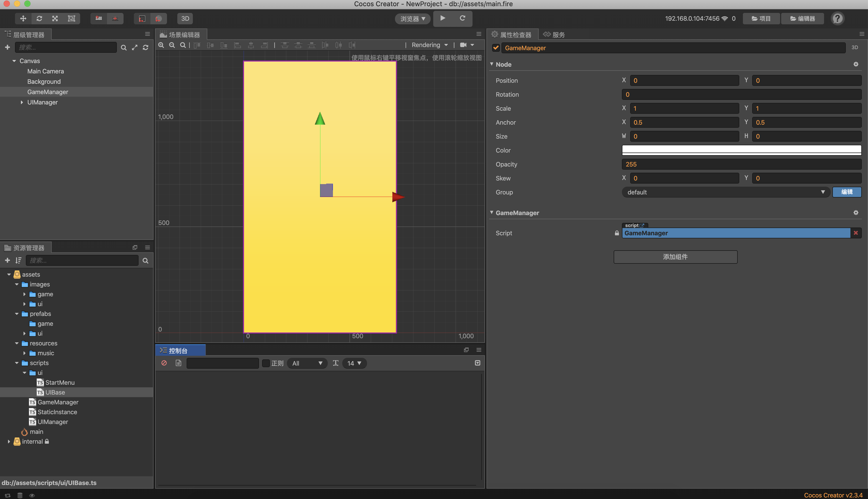Image resolution: width=868 pixels, height=499 pixels.
Task: Zoom out the scene editor
Action: click(172, 45)
